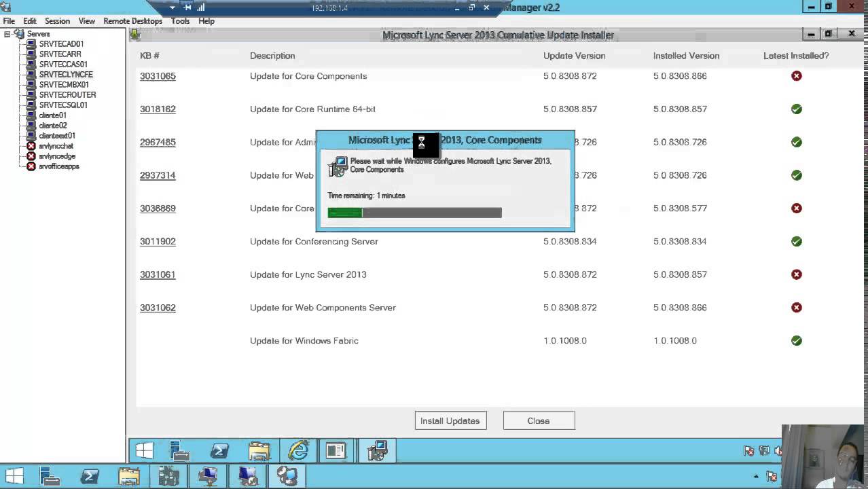Viewport: 868px width, 489px height.
Task: Open PowerShell in the remote taskbar
Action: click(x=219, y=451)
